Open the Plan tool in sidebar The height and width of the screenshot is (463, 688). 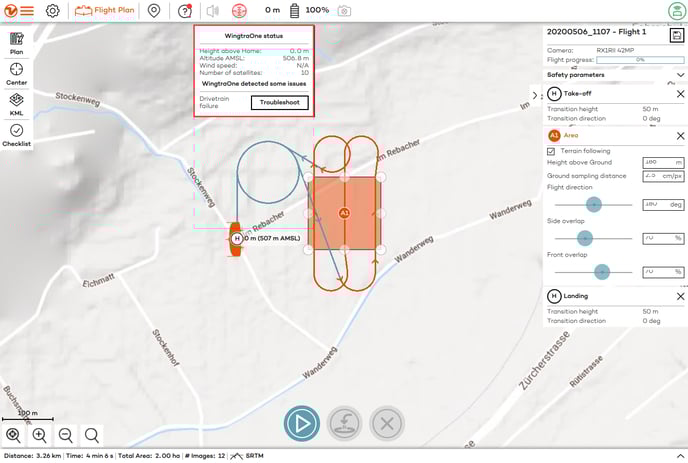(16, 42)
